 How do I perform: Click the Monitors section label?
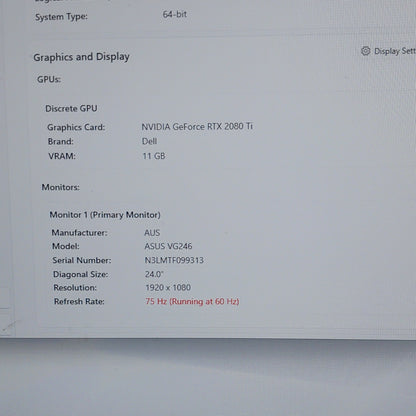[x=61, y=187]
